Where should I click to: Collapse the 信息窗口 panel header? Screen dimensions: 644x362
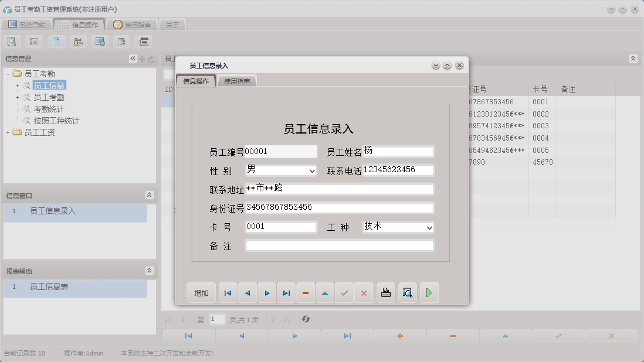150,195
